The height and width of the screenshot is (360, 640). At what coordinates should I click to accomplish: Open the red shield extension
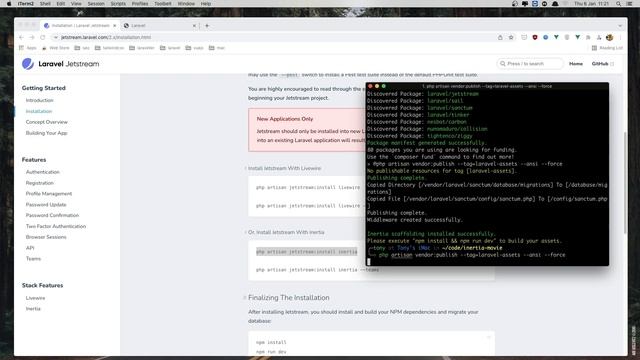pyautogui.click(x=535, y=37)
